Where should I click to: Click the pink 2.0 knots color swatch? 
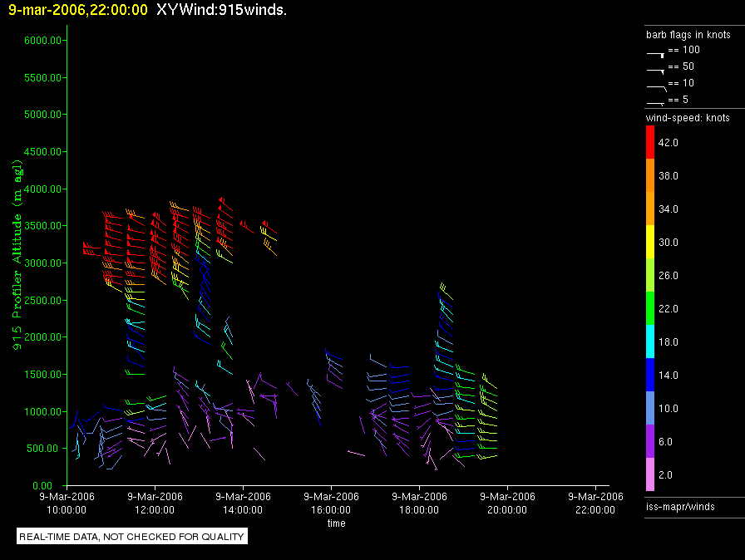click(651, 475)
